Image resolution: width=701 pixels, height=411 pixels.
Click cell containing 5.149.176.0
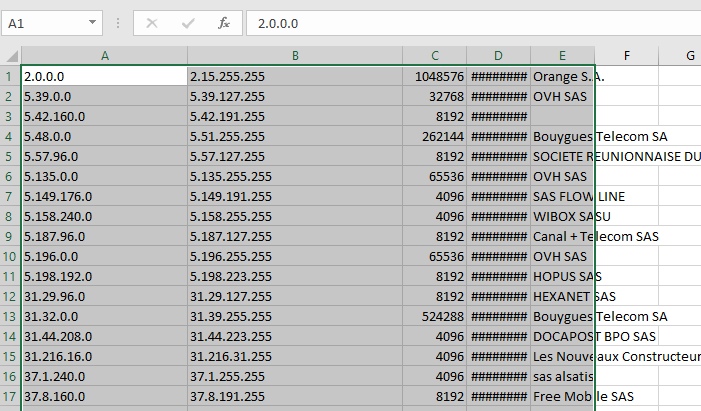105,196
